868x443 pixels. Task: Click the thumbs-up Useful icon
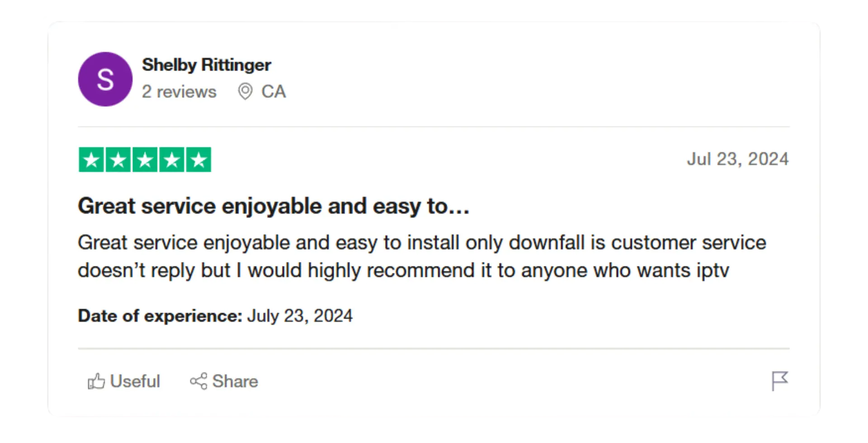pyautogui.click(x=96, y=381)
